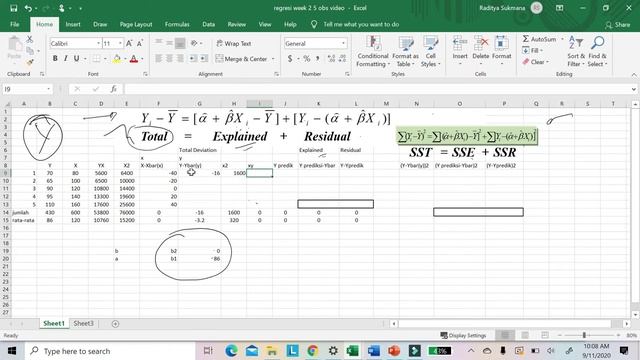Open the font color dropdown arrow
The image size is (640, 360).
[142, 59]
